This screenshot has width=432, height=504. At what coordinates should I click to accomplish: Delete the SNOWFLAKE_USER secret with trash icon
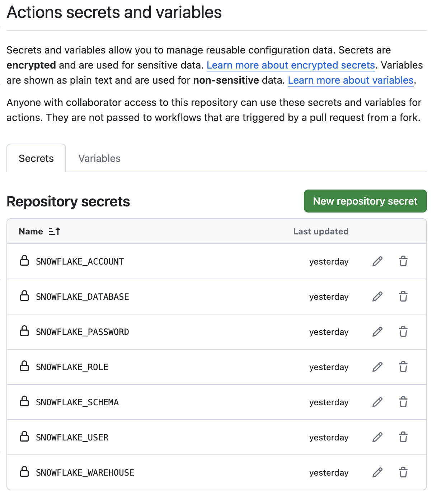pos(403,437)
